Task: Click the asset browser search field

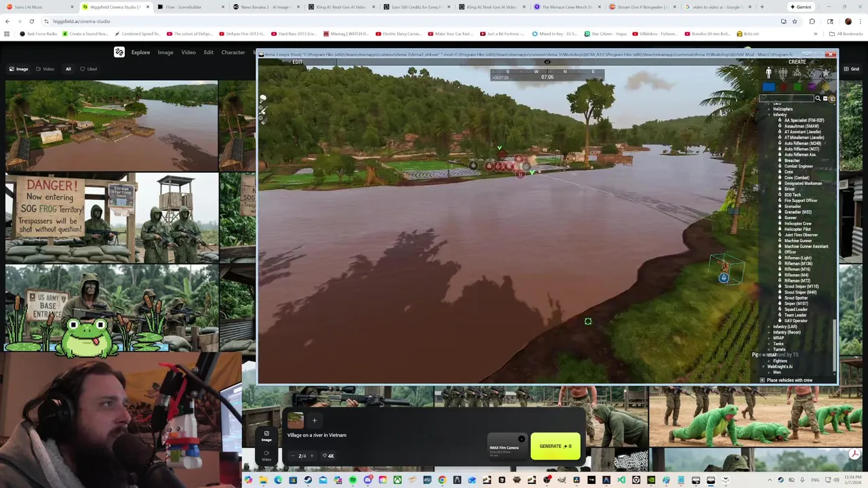Action: [787, 98]
